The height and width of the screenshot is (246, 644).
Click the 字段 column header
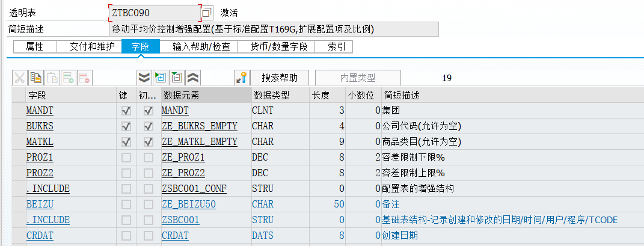(71, 95)
